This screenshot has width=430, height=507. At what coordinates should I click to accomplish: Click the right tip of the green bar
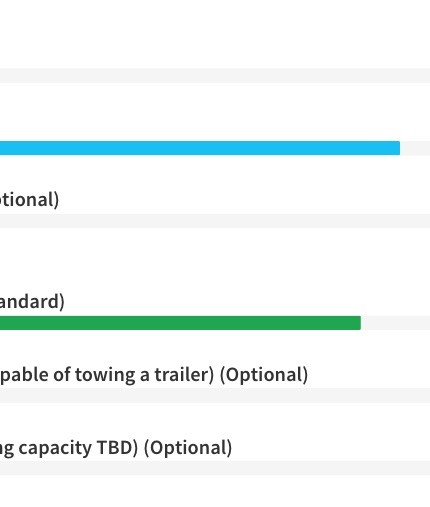[x=358, y=323]
